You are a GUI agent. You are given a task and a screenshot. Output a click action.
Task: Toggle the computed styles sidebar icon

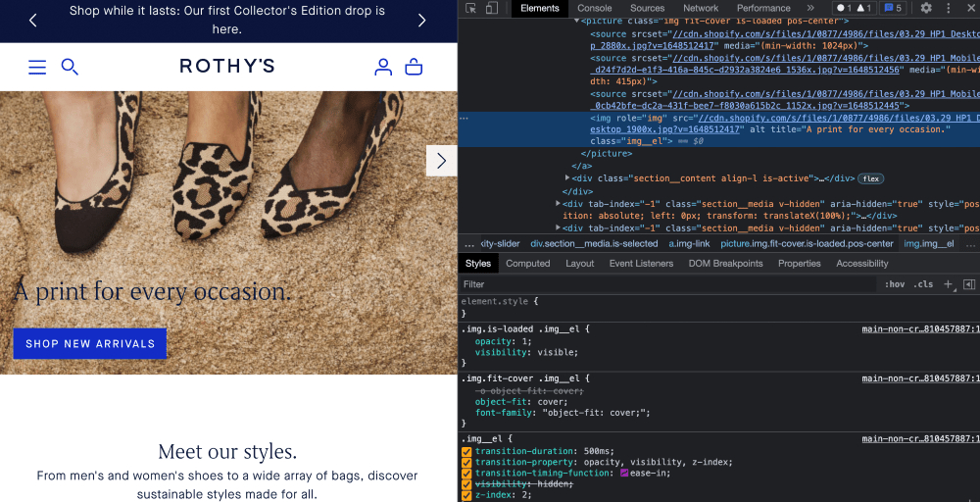969,284
